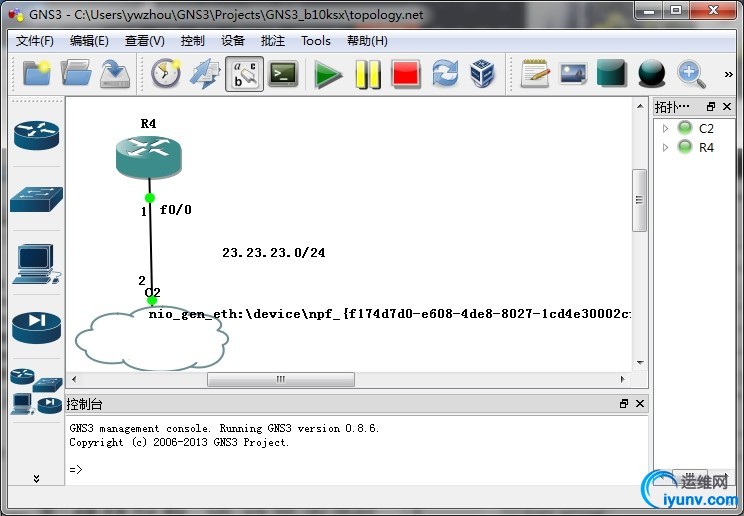The image size is (744, 516).
Task: Create a new blank project
Action: [37, 74]
